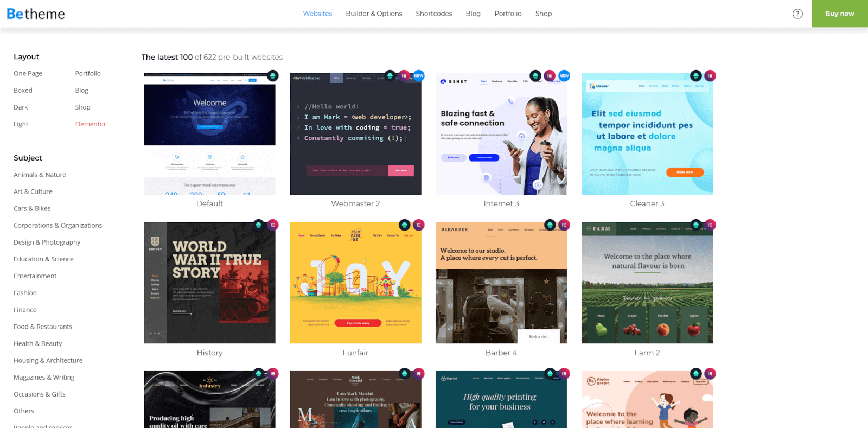Viewport: 868px width, 428px height.
Task: Filter by Food & Restaurants subject
Action: [43, 327]
